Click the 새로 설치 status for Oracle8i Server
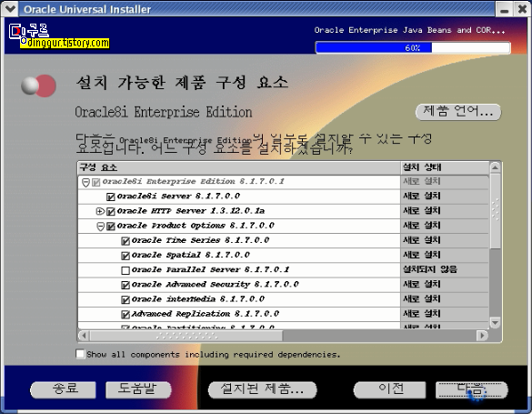532x414 pixels. pyautogui.click(x=421, y=197)
